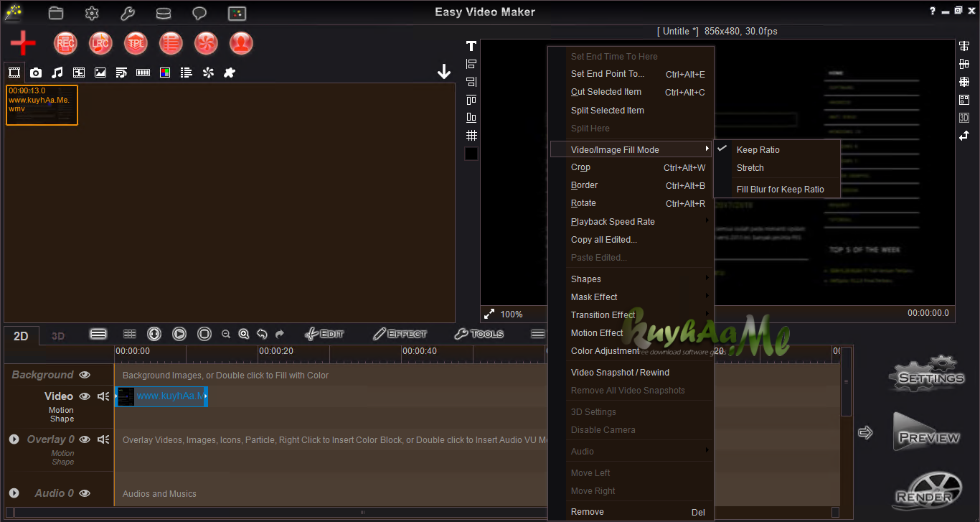This screenshot has height=522, width=980.
Task: Click the red user profile button
Action: coord(241,44)
